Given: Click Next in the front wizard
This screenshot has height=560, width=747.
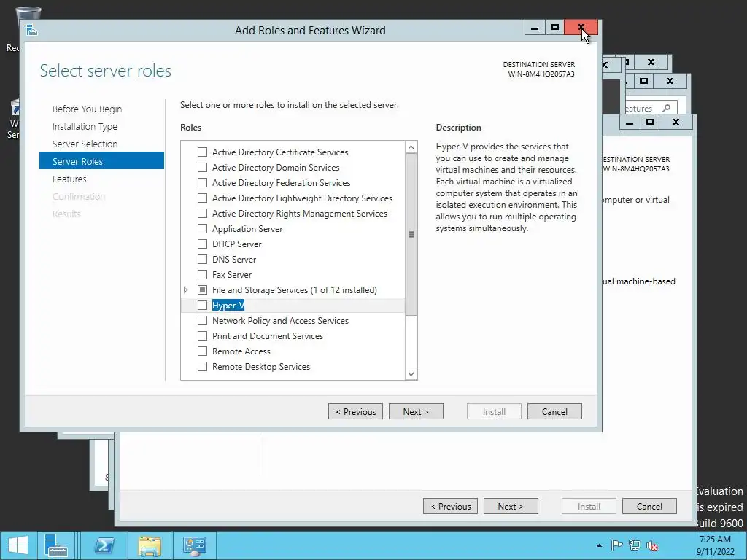Looking at the screenshot, I should point(416,411).
